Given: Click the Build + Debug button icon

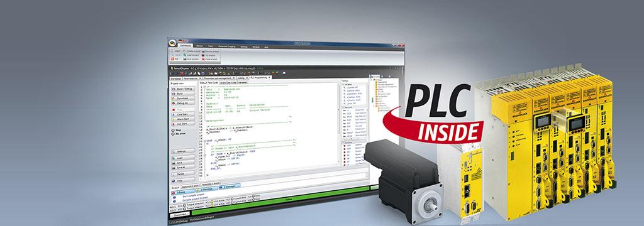Looking at the screenshot, I should (174, 89).
